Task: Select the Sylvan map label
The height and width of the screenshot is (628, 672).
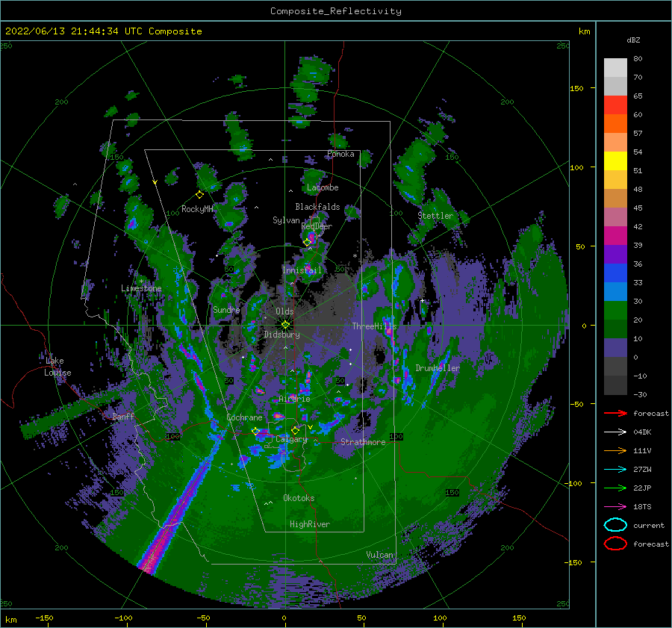Action: (x=286, y=220)
